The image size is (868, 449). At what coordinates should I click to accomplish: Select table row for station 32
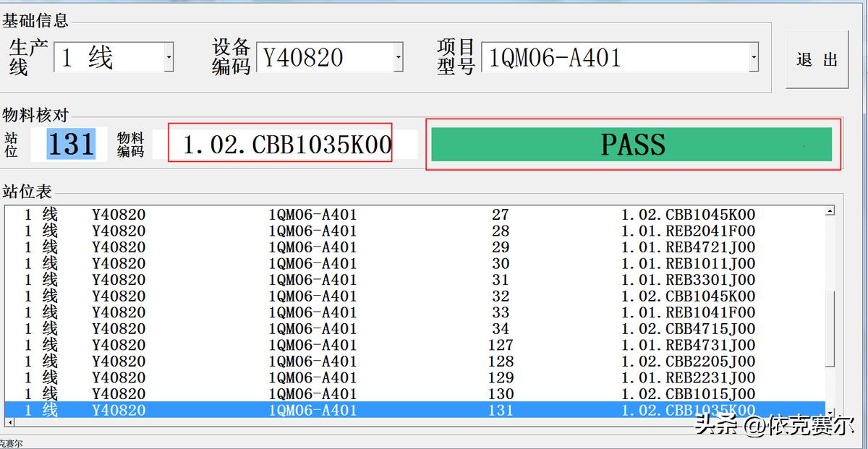(x=362, y=296)
